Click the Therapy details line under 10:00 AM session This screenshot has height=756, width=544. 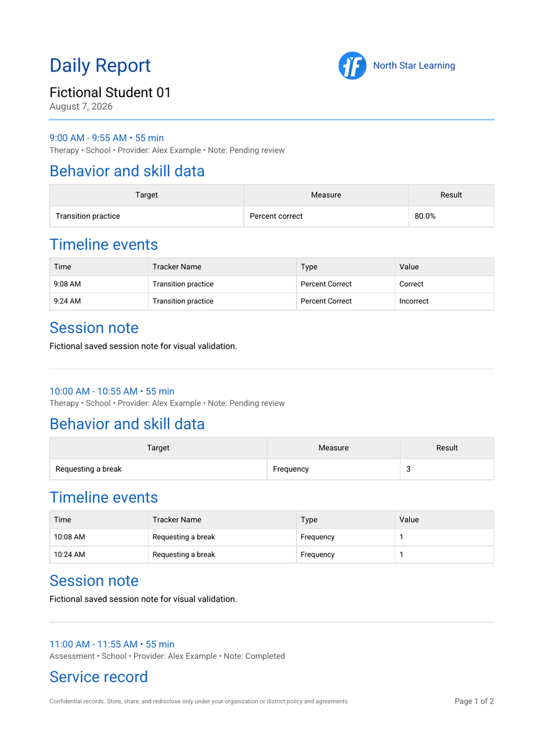pyautogui.click(x=167, y=403)
